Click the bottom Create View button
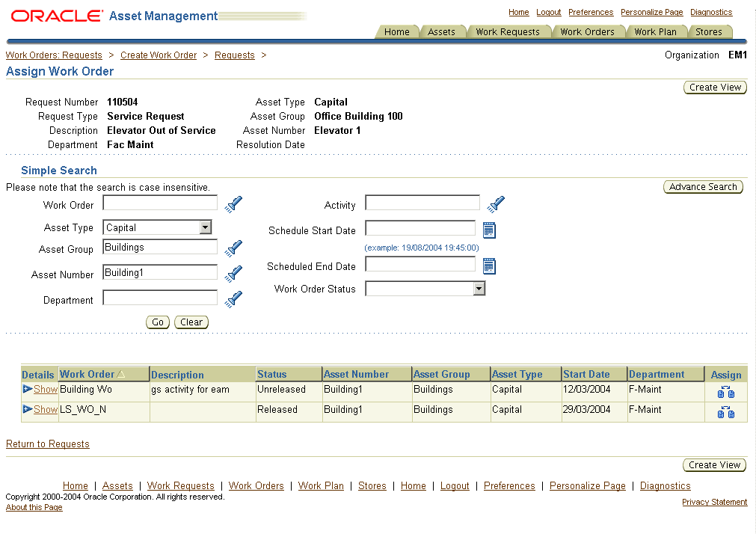Screen dimensions: 756x534 [x=715, y=465]
